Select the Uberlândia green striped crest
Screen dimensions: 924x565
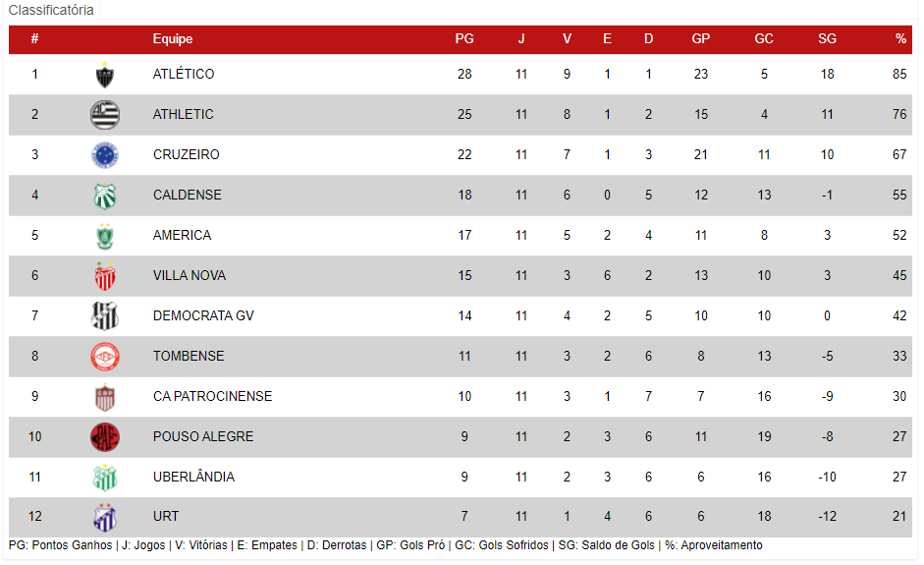(105, 478)
